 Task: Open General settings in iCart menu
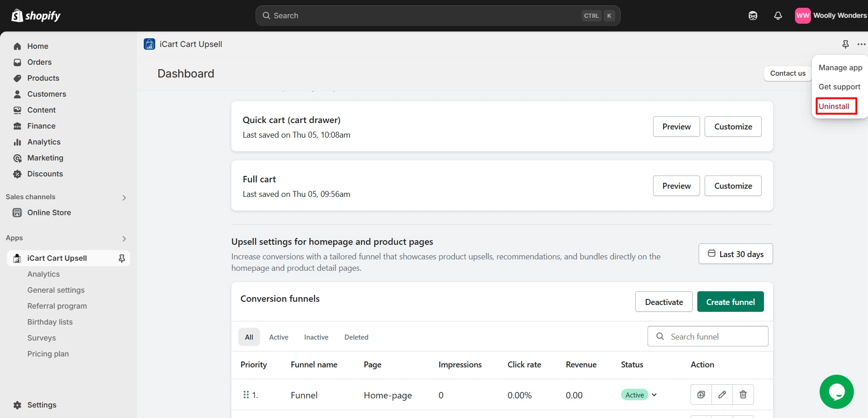pyautogui.click(x=56, y=290)
